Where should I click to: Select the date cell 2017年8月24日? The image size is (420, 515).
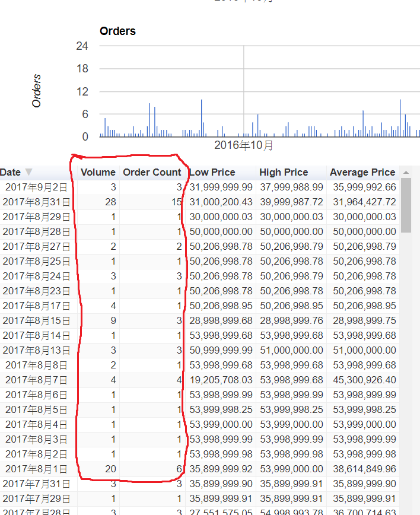(x=36, y=276)
